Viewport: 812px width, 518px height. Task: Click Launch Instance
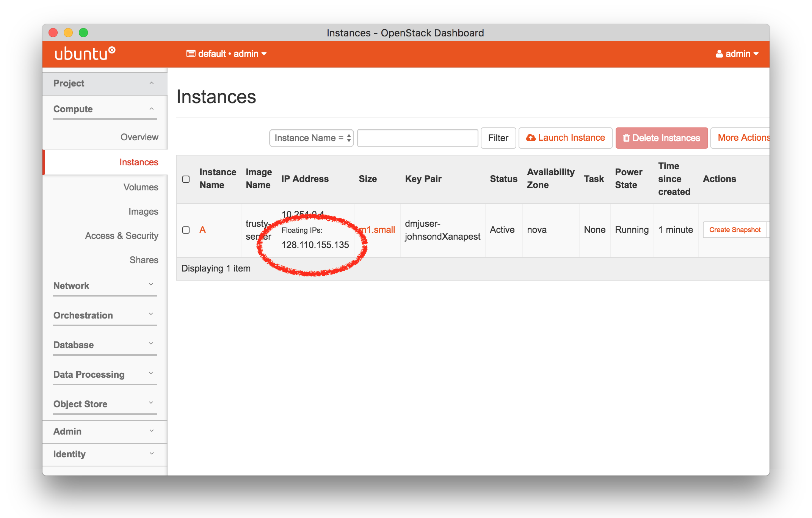coord(565,138)
